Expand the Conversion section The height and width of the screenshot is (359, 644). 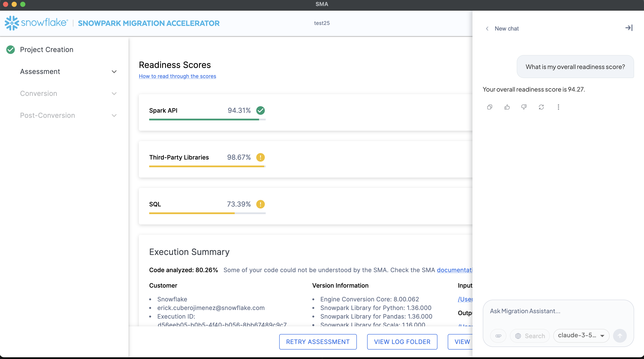point(114,94)
